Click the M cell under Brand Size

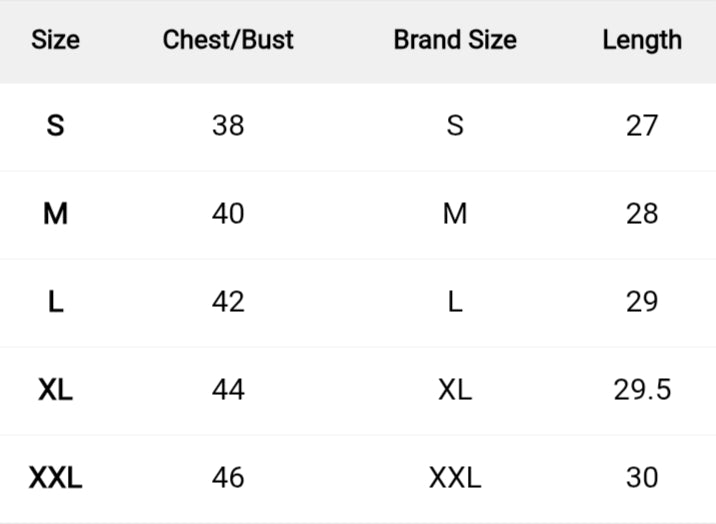455,214
